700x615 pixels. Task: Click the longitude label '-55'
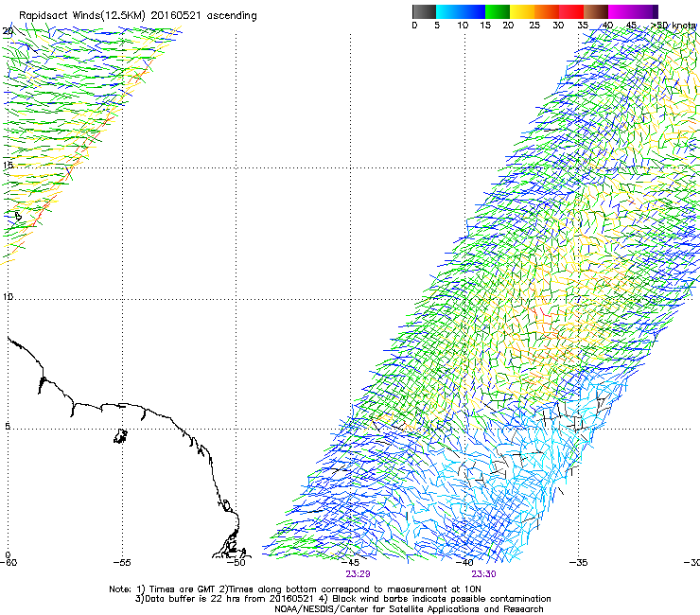coord(122,562)
